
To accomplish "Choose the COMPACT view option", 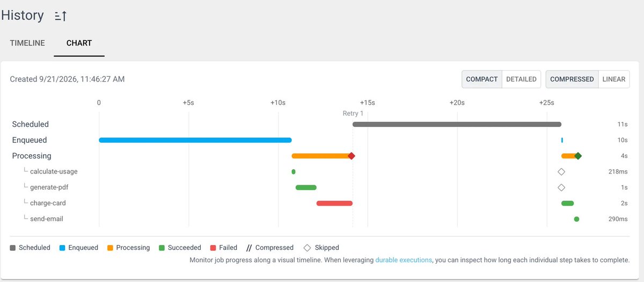I will tap(482, 79).
